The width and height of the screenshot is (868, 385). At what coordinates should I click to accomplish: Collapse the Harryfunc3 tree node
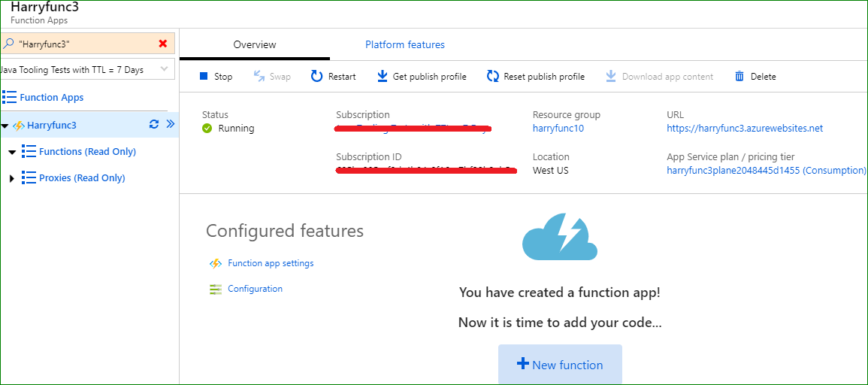coord(5,126)
